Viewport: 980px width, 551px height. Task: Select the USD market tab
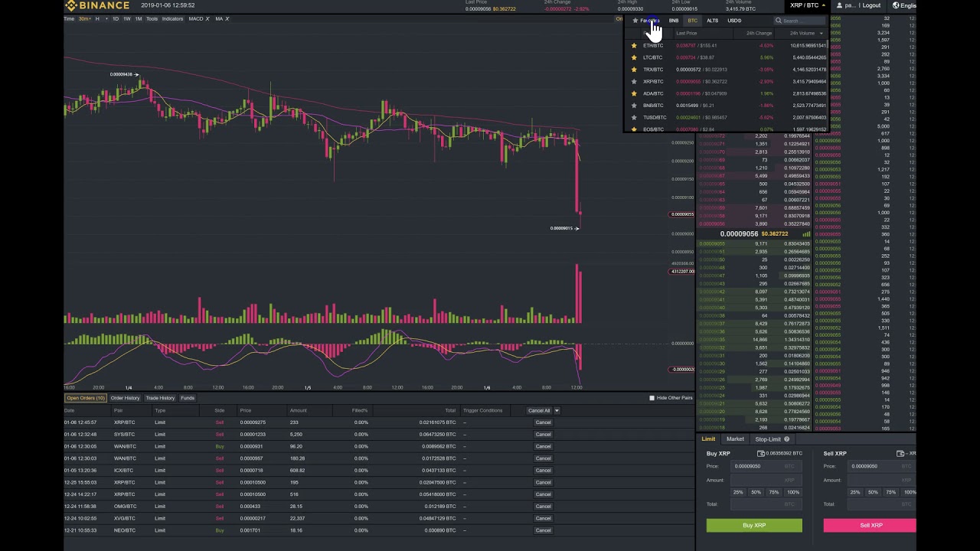point(734,21)
